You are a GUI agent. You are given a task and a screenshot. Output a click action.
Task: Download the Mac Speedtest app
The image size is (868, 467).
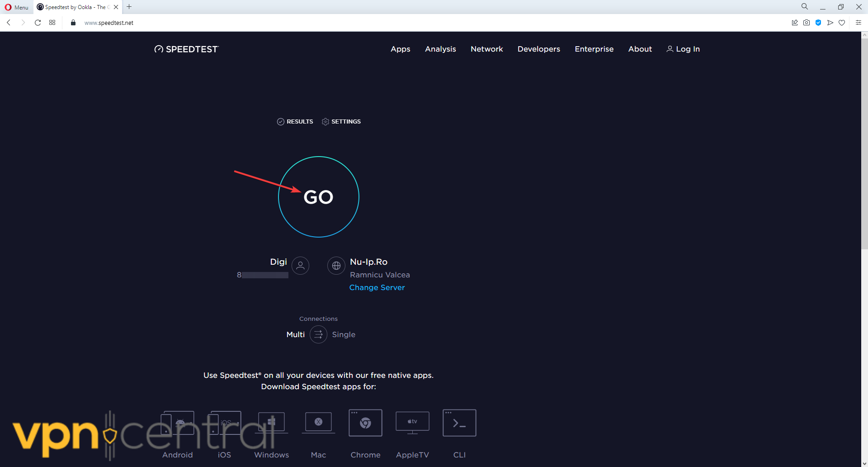(x=318, y=423)
